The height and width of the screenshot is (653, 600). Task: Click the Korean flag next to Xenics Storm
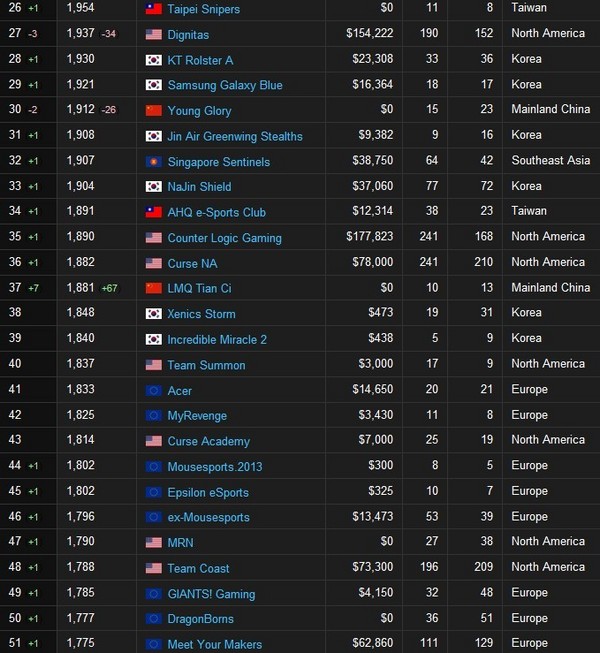click(153, 314)
